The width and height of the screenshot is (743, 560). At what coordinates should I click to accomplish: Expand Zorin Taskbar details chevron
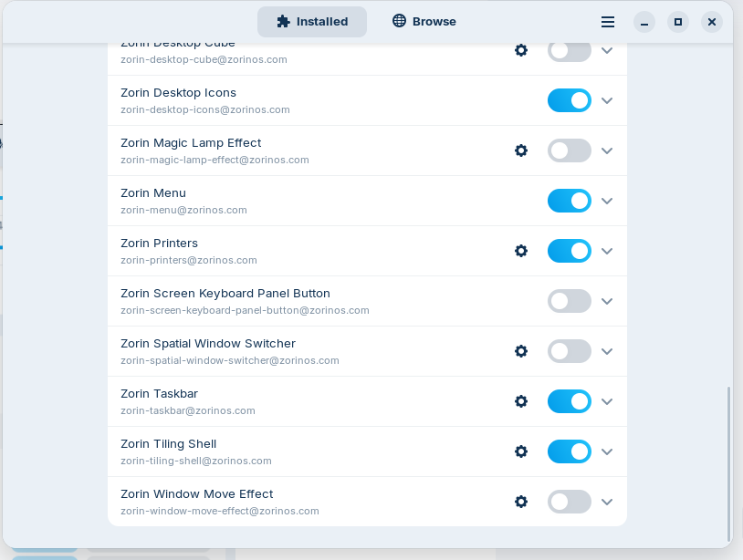607,401
